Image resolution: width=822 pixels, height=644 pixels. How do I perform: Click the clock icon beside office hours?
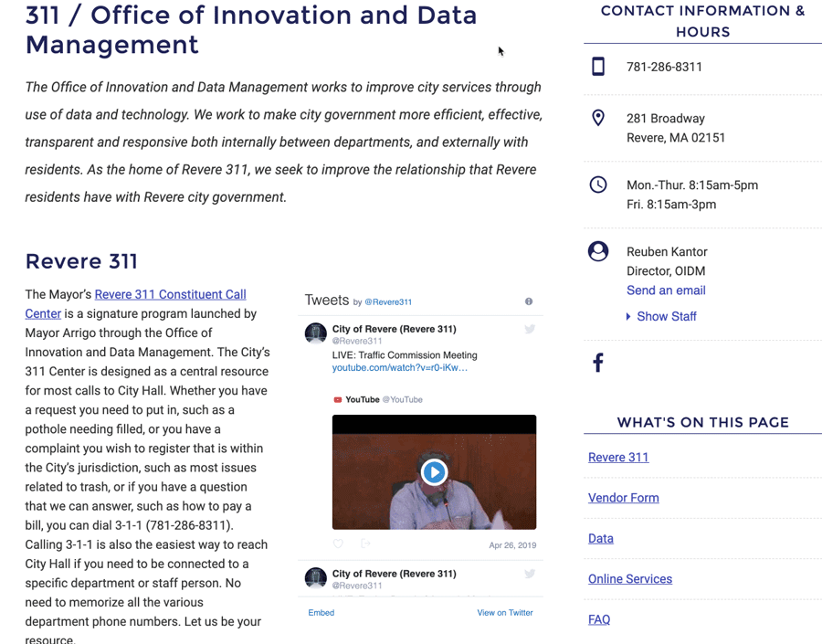[598, 185]
